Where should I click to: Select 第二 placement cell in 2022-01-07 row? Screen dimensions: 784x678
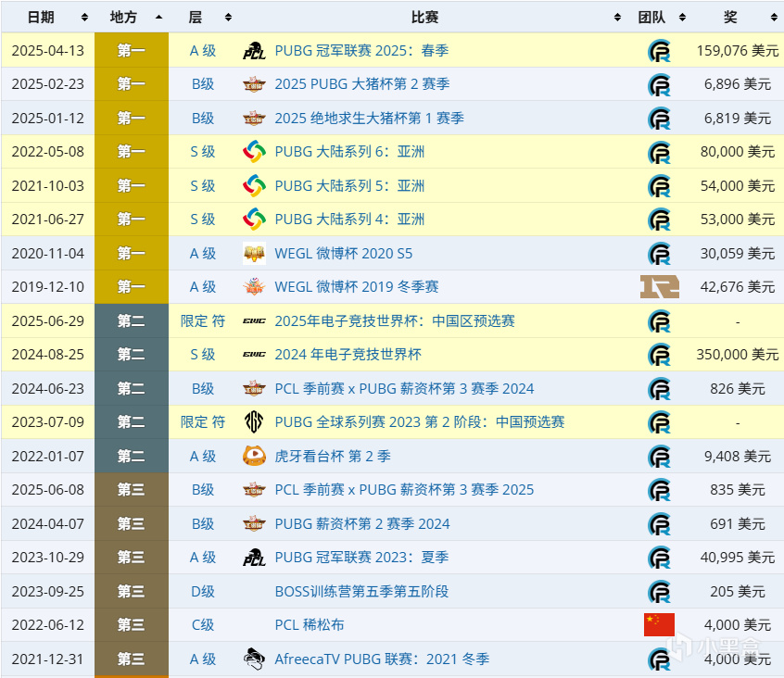pyautogui.click(x=132, y=456)
